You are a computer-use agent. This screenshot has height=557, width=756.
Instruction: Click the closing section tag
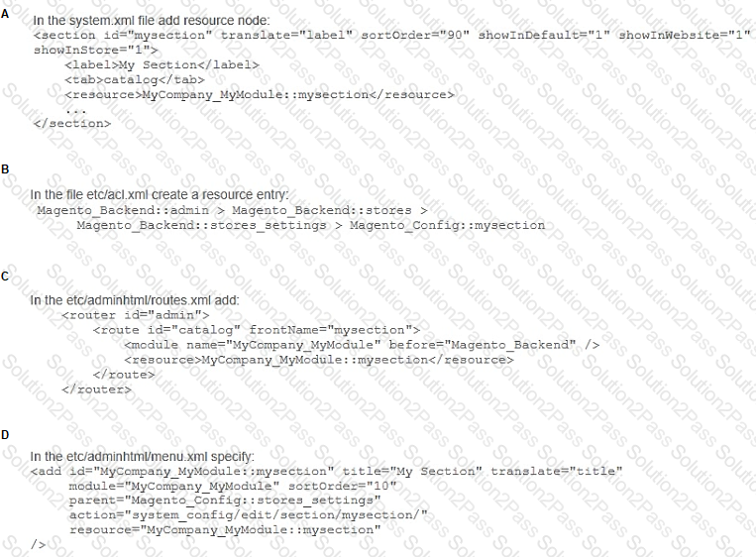click(72, 124)
